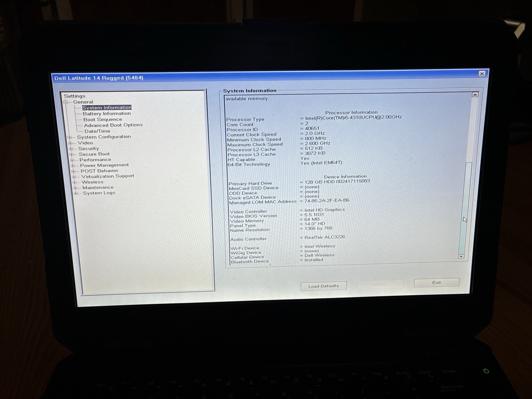Click the Device Information heading
The image size is (532, 399).
345,177
